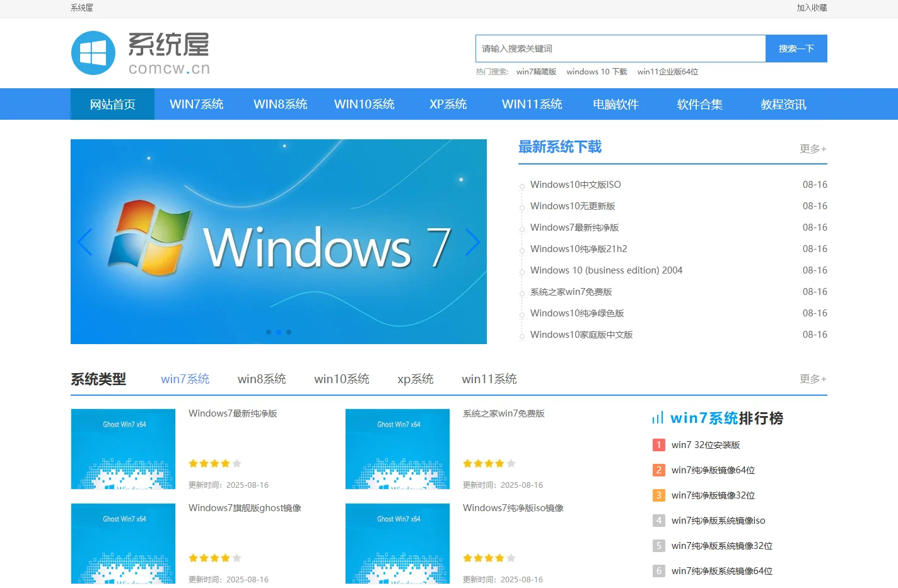The width and height of the screenshot is (898, 588).
Task: Click the 系统屋 link in top bar
Action: (82, 8)
